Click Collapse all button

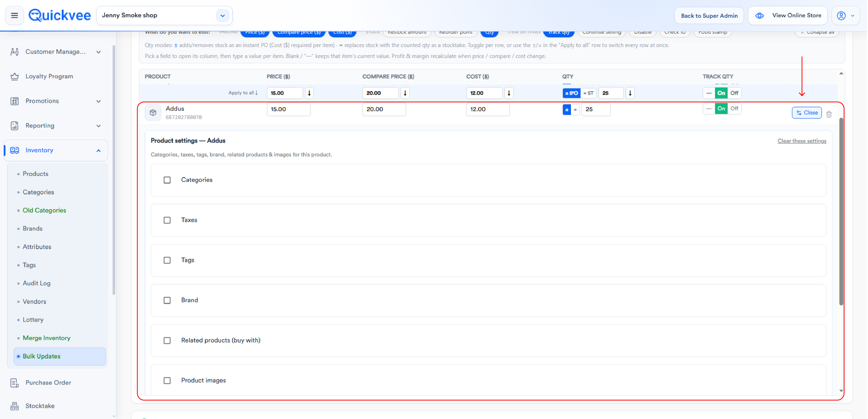(817, 32)
